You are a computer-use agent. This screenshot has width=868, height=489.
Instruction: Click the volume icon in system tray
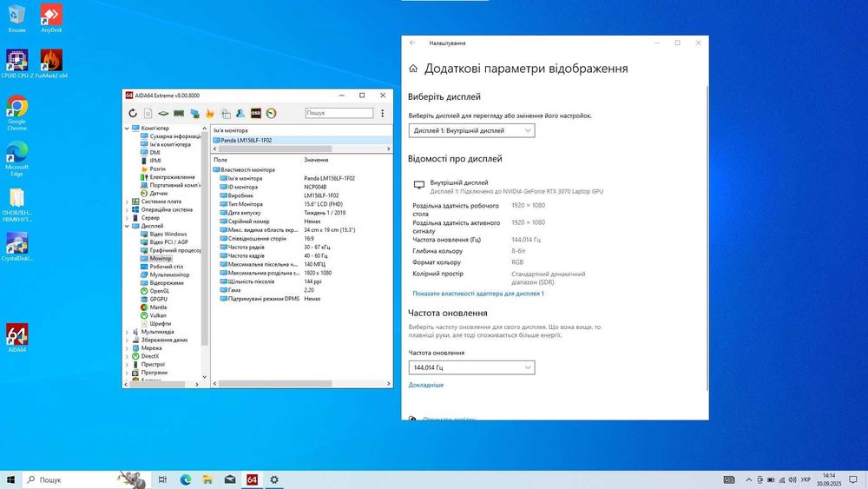pos(792,479)
